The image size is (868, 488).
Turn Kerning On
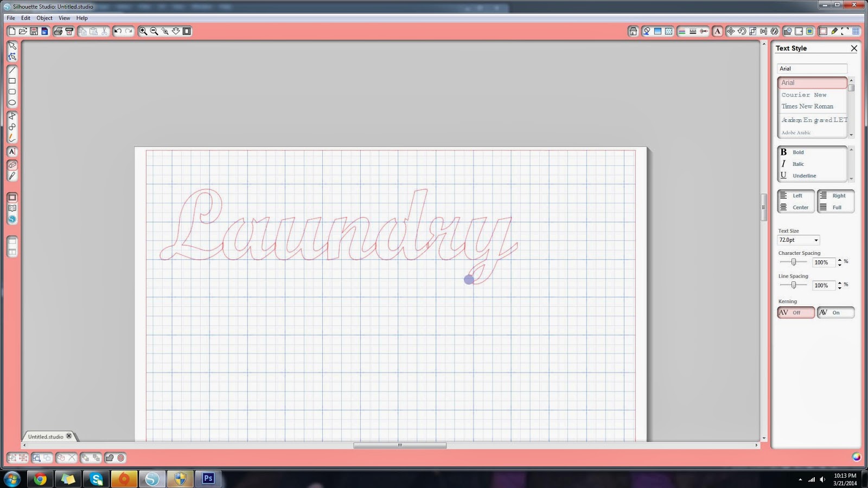pyautogui.click(x=835, y=312)
